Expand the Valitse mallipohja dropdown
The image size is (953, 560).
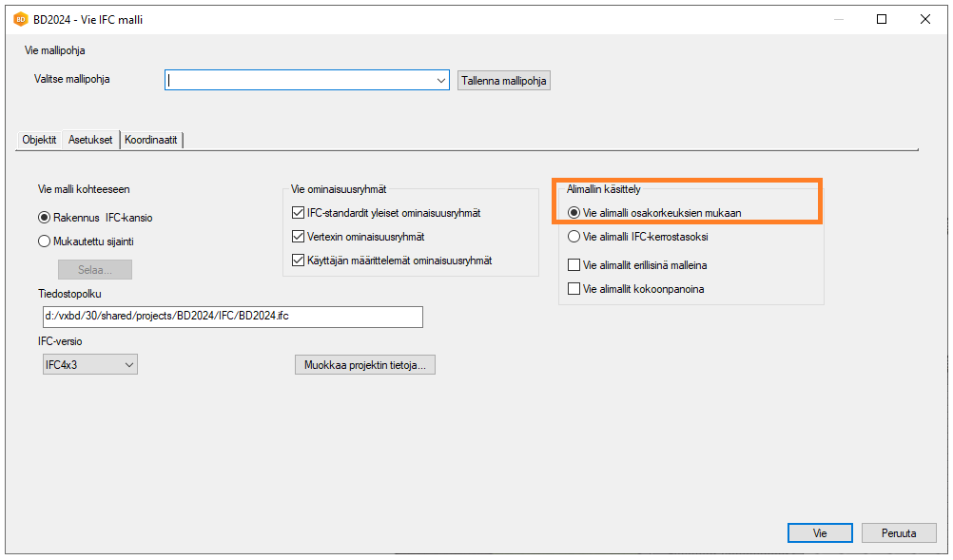441,81
